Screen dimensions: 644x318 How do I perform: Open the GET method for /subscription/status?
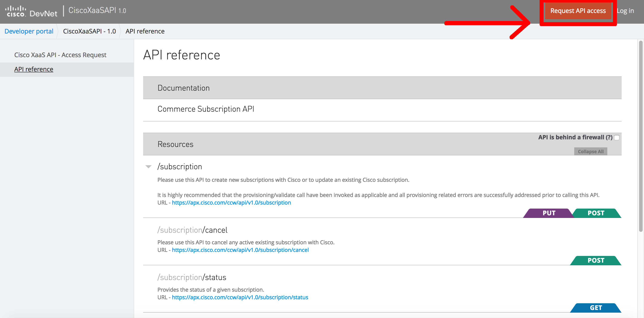click(x=596, y=308)
